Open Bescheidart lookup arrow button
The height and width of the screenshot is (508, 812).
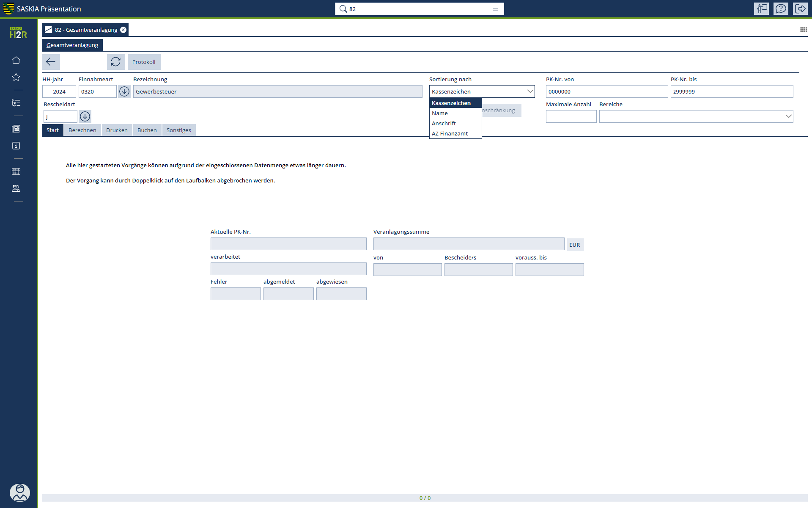point(85,116)
